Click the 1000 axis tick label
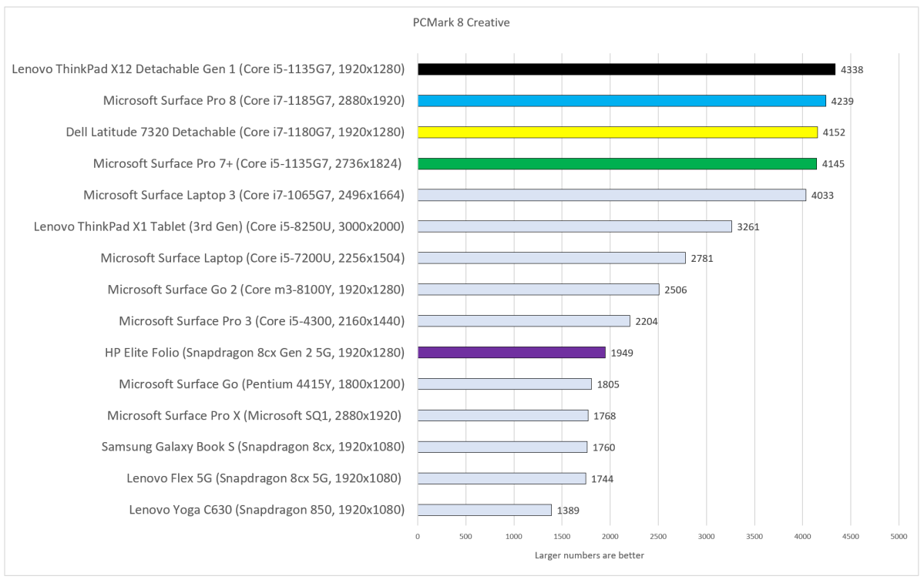 (514, 537)
